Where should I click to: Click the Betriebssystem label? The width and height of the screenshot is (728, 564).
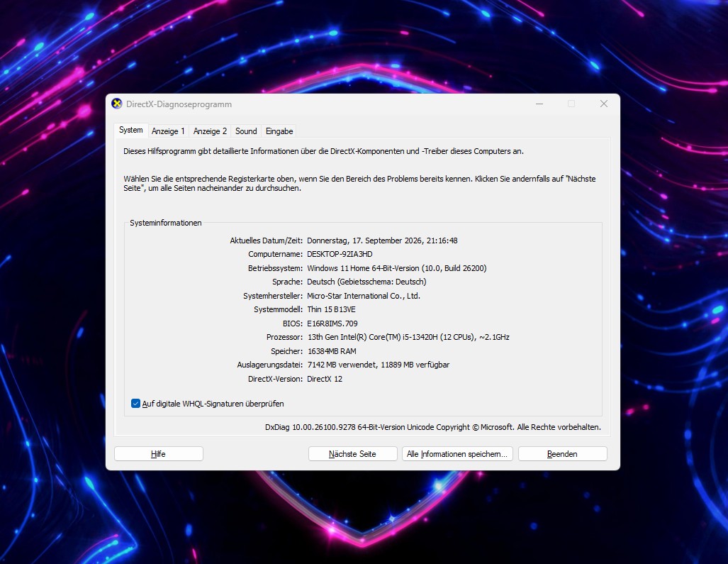click(275, 268)
